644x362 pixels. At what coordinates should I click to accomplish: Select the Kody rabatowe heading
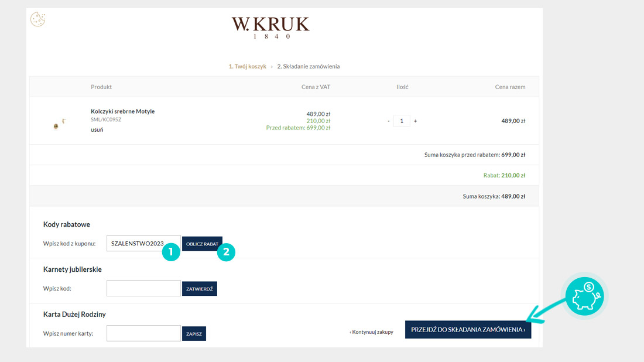tap(67, 224)
